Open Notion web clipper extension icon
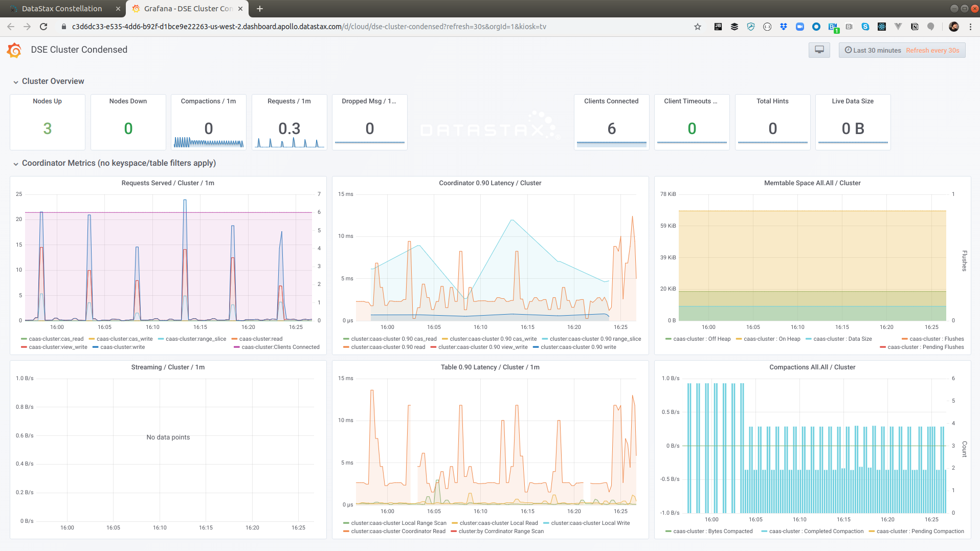The width and height of the screenshot is (980, 551). (915, 27)
